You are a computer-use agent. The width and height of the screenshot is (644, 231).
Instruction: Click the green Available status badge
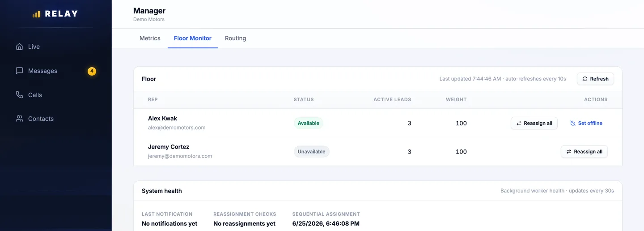click(x=309, y=123)
